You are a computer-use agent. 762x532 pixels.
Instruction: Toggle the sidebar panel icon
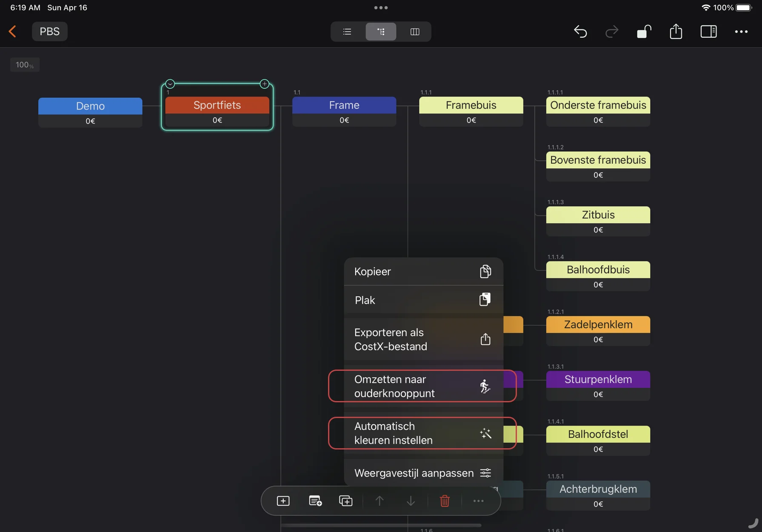(x=708, y=31)
